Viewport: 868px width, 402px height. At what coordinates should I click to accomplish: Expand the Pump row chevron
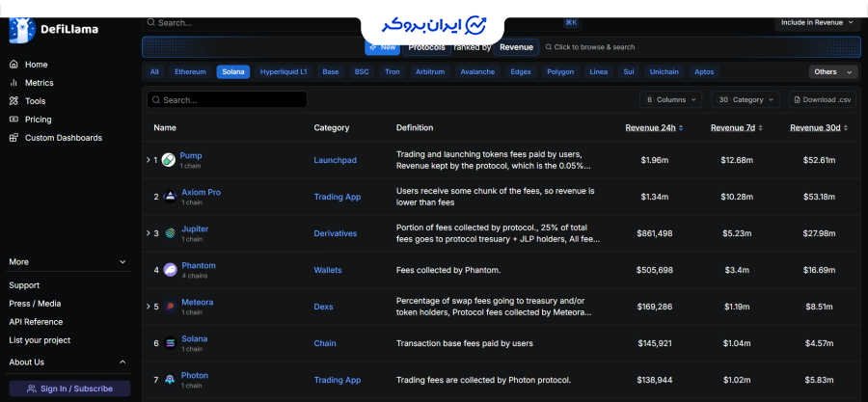click(148, 160)
